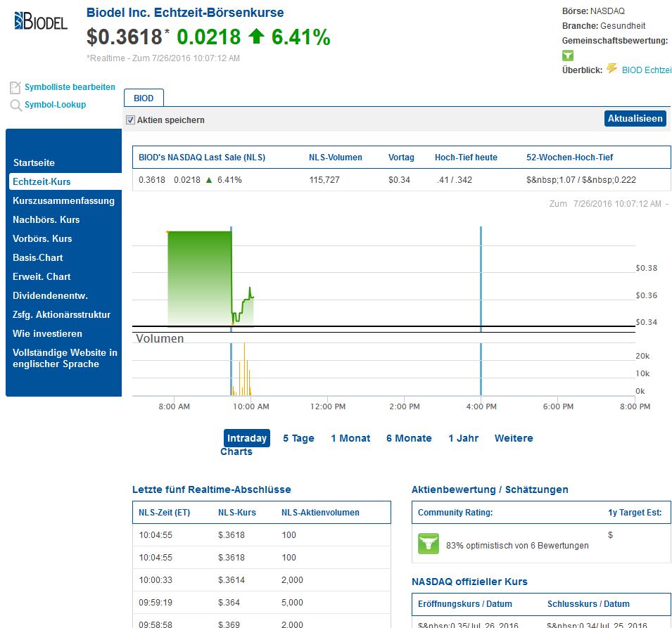Click the Eröffnungskurs / Datum header
672x628 pixels.
[x=465, y=604]
